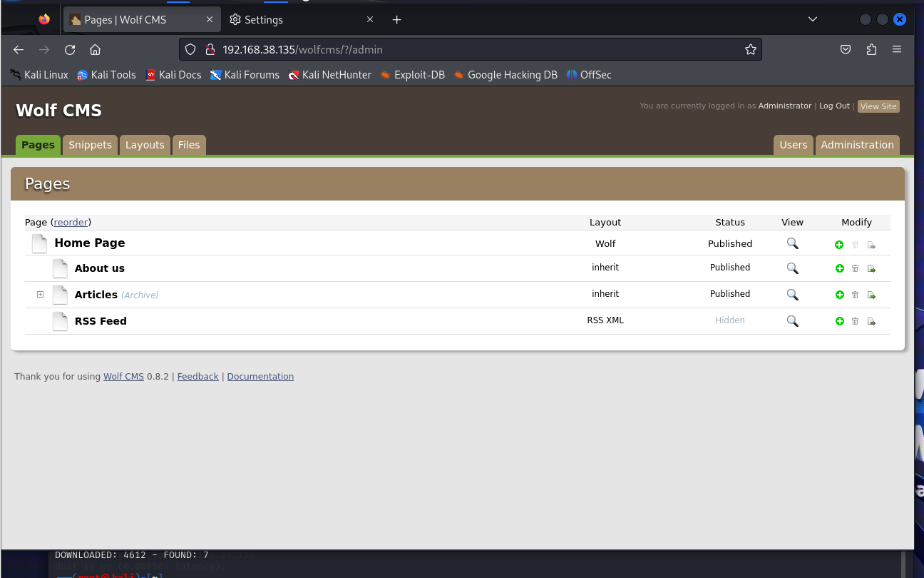The width and height of the screenshot is (924, 578).
Task: Click the URL address bar
Action: pos(471,49)
